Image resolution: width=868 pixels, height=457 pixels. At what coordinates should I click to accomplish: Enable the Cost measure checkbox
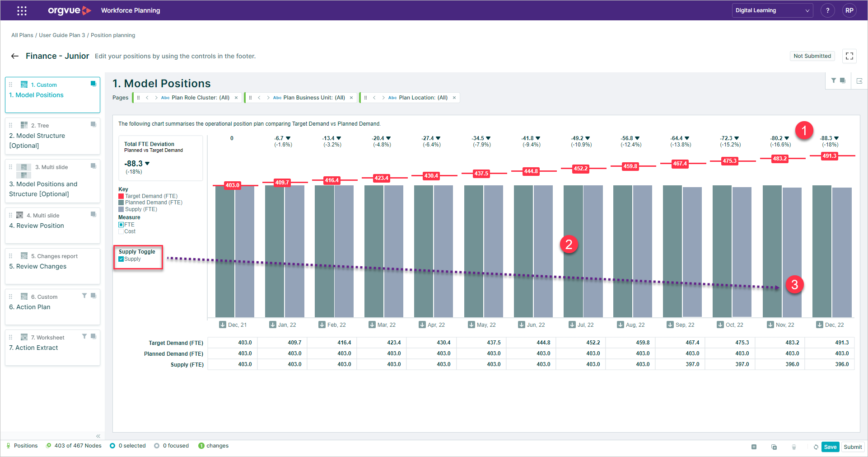121,231
